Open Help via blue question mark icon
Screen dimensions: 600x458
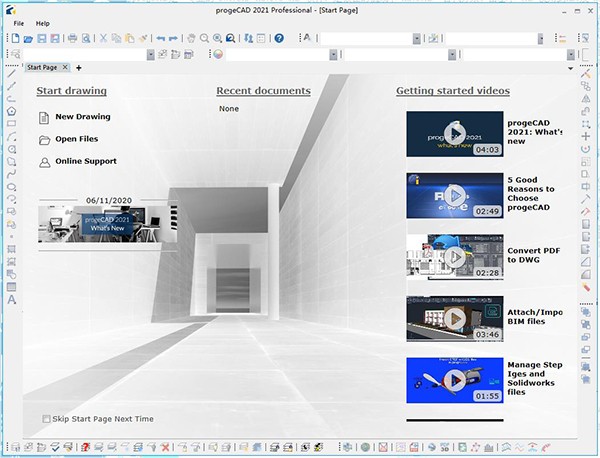[279, 38]
